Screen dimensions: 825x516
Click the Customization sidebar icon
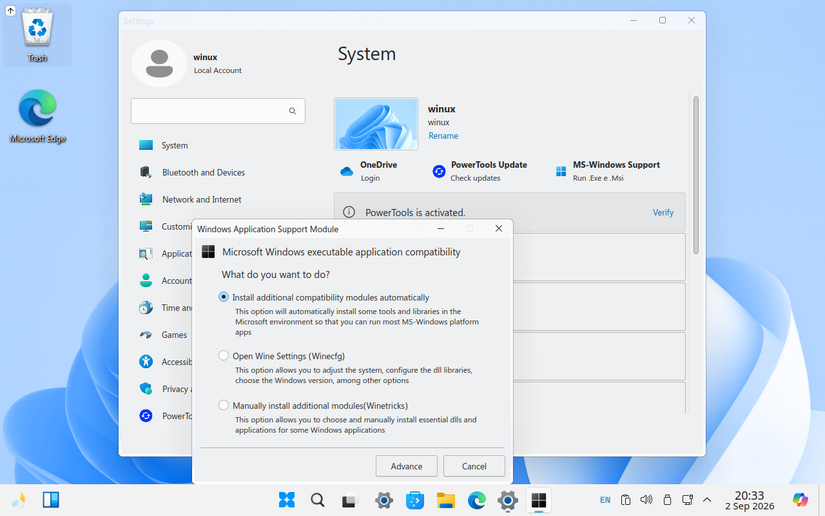[146, 226]
